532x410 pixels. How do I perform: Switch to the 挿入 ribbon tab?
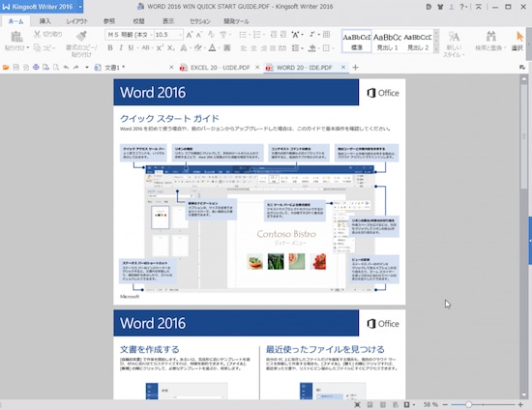click(45, 21)
